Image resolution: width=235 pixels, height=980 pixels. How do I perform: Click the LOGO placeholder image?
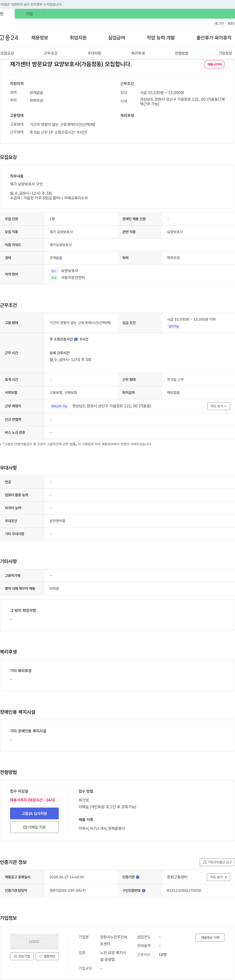(x=34, y=941)
